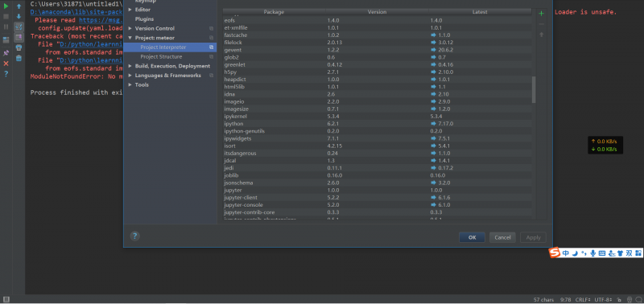Click the print console output icon

coord(19,47)
